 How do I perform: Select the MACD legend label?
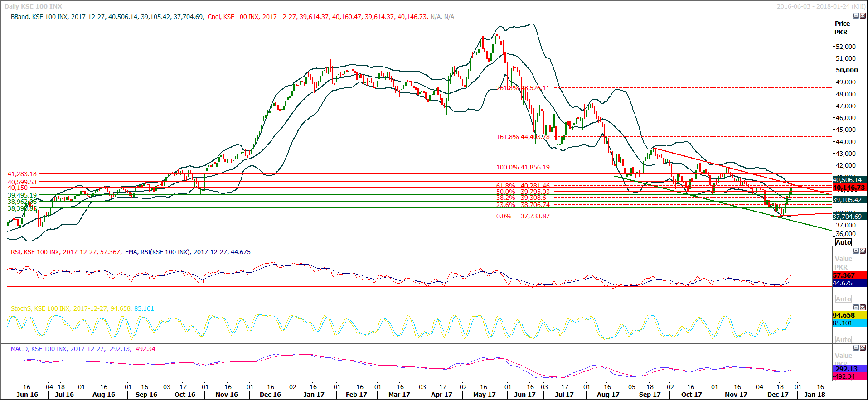(x=83, y=349)
